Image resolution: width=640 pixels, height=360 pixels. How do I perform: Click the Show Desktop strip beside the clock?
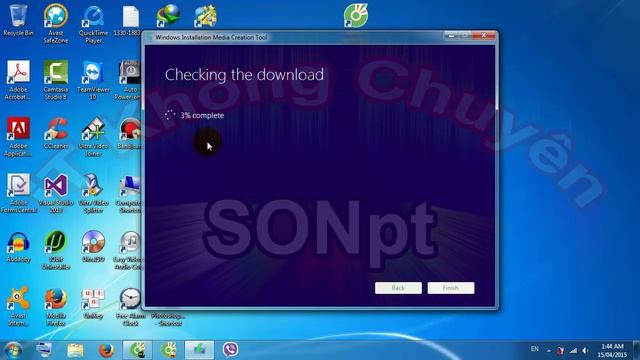click(636, 350)
